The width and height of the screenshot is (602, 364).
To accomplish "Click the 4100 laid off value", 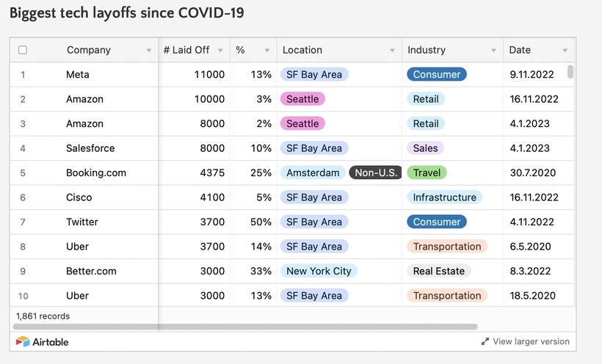I will [212, 197].
